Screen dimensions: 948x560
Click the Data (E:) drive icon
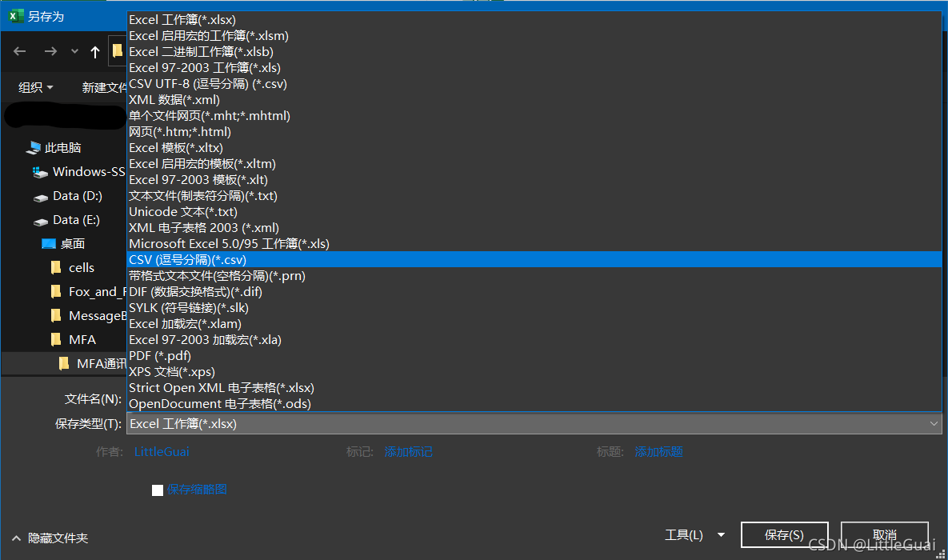click(41, 222)
